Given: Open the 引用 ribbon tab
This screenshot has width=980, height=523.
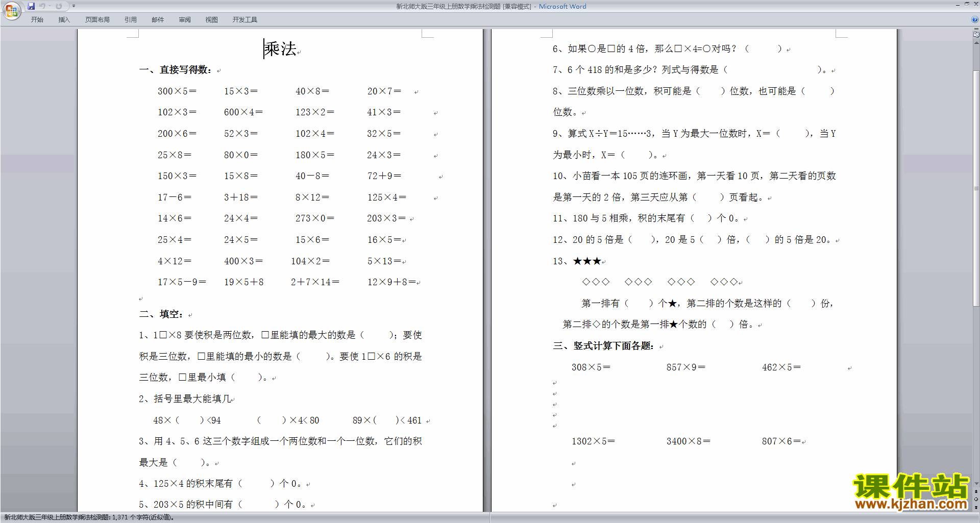Looking at the screenshot, I should (131, 19).
